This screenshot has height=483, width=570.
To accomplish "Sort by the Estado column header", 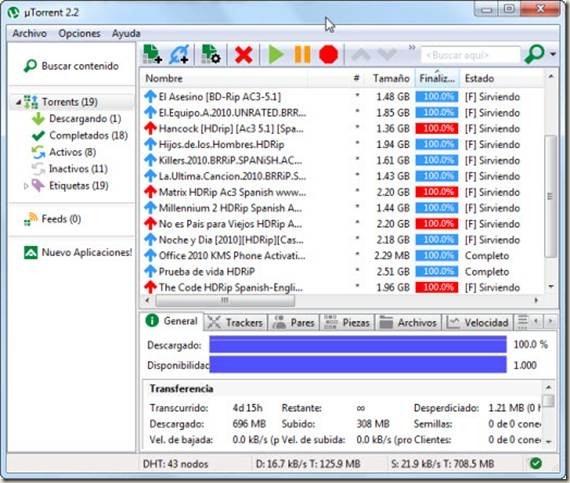I will [x=479, y=79].
